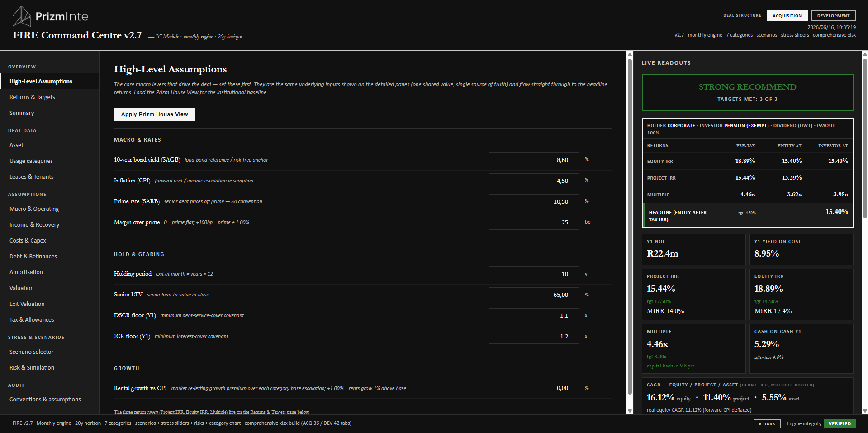Open the Asset page
The width and height of the screenshot is (868, 433).
(x=49, y=145)
